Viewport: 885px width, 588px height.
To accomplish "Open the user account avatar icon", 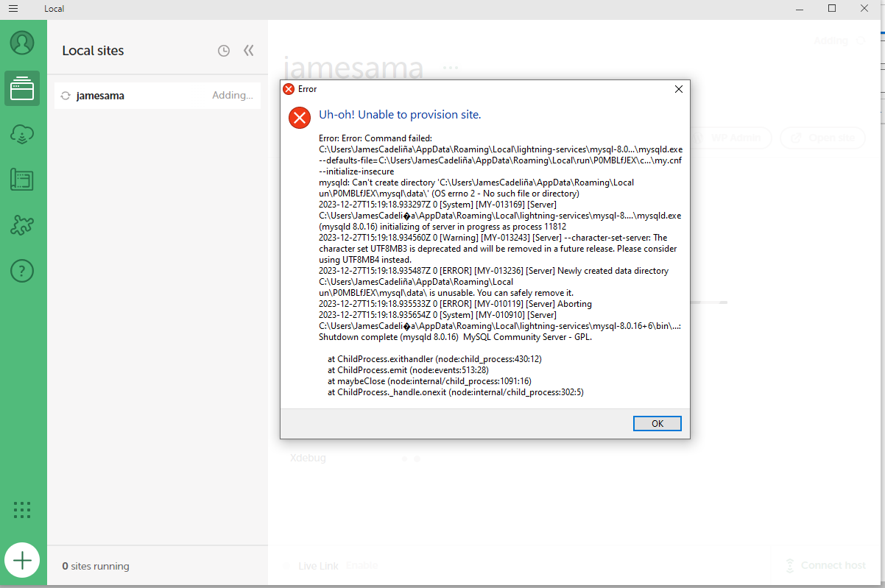I will tap(22, 43).
